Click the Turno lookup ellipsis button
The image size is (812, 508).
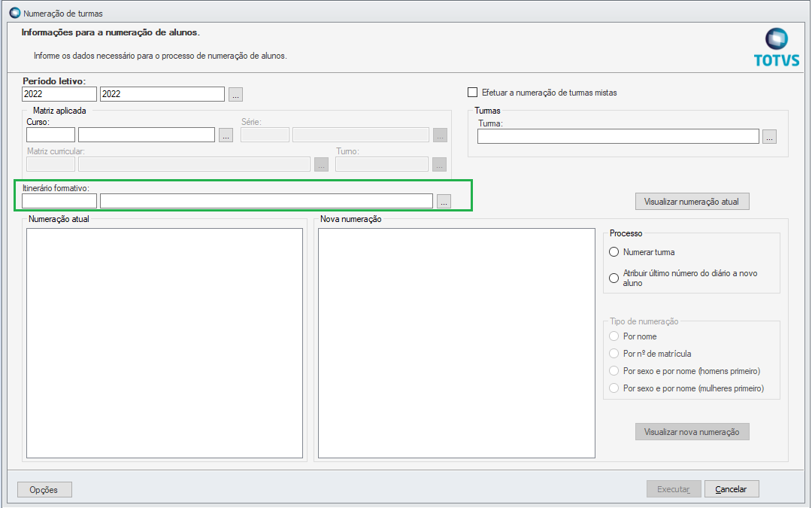pos(439,165)
